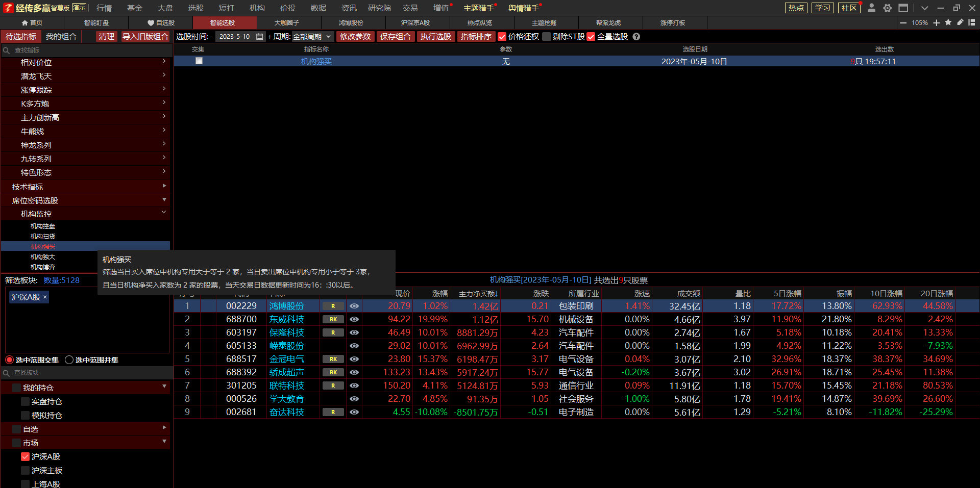Open the 主题猎手 menu
Viewport: 980px width, 488px height.
click(479, 8)
